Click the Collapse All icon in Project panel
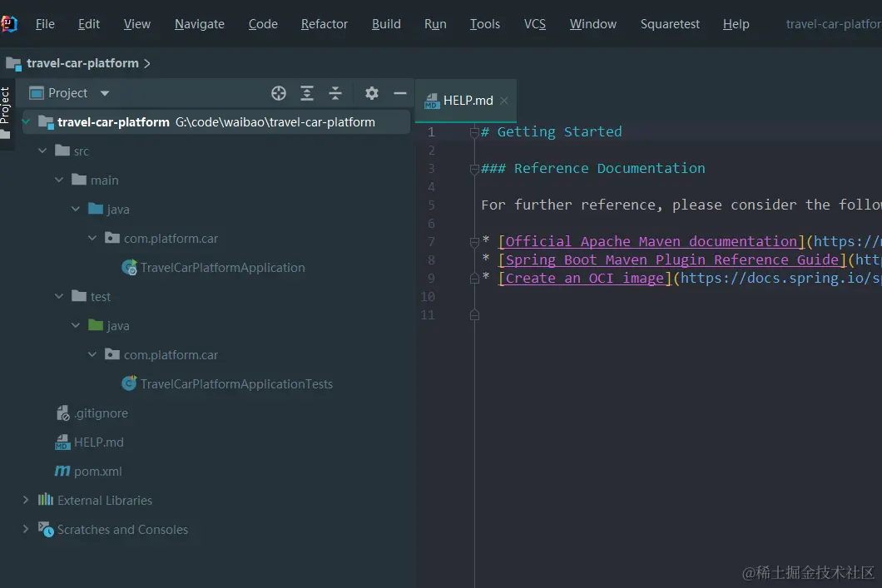The height and width of the screenshot is (588, 882). pos(335,93)
